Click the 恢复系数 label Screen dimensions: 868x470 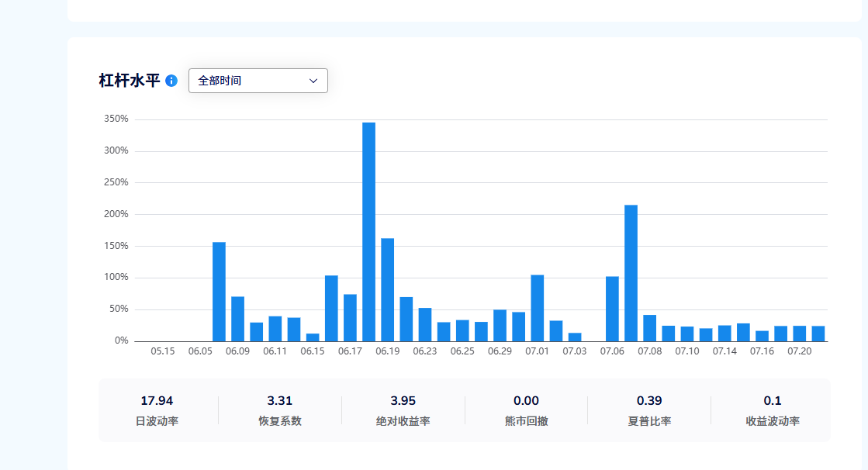[x=280, y=421]
